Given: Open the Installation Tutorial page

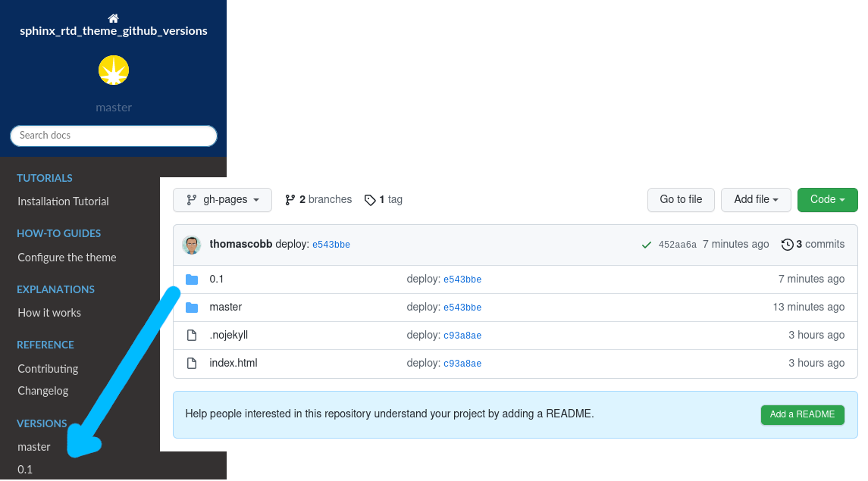Looking at the screenshot, I should pos(64,201).
